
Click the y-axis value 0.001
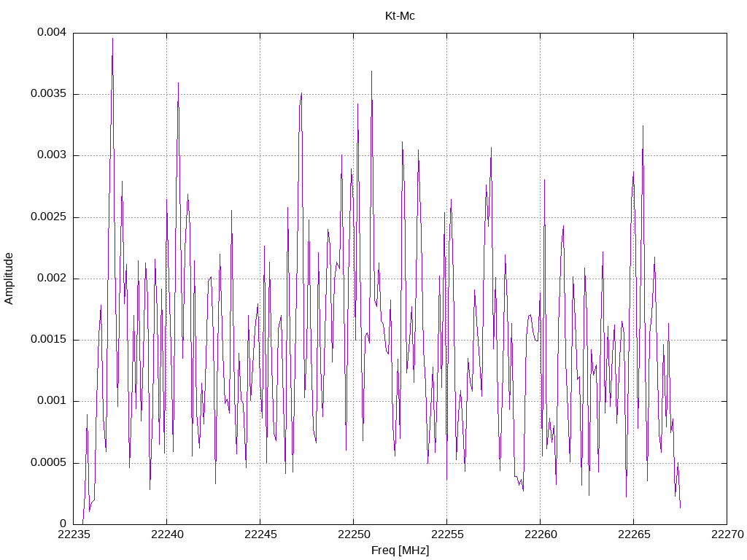click(x=52, y=401)
